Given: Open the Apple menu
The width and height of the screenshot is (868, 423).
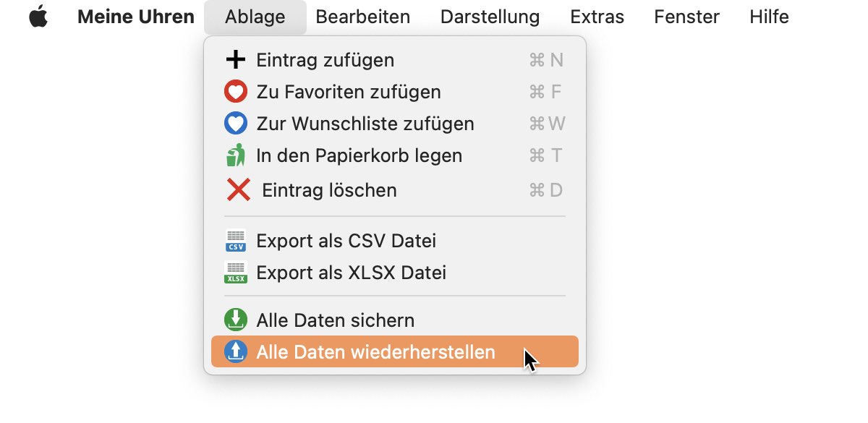Looking at the screenshot, I should tap(38, 17).
